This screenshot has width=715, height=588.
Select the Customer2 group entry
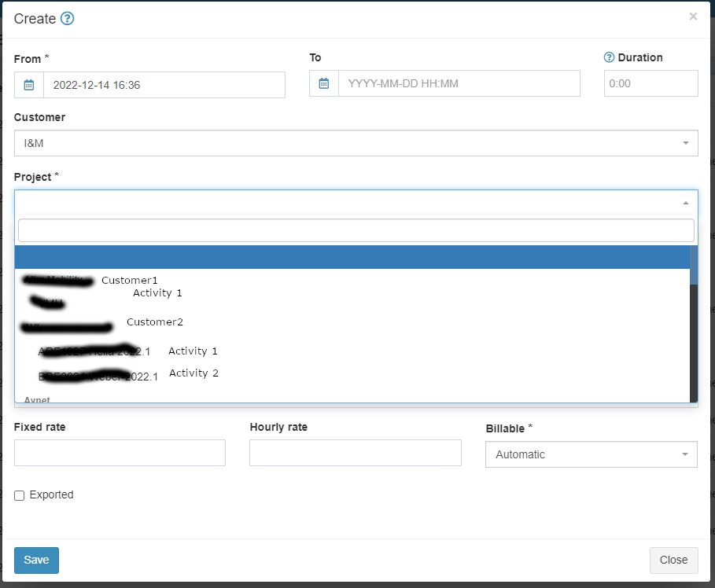(x=155, y=322)
